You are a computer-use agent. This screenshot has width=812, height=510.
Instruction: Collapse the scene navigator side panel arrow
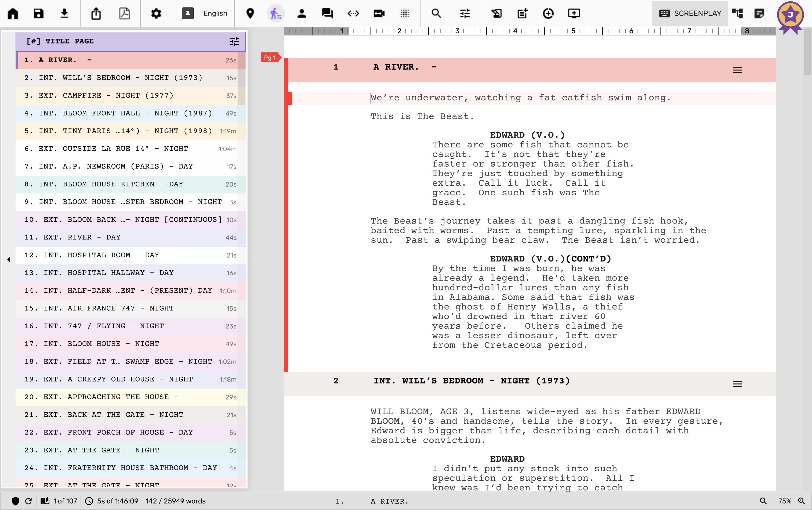coord(9,259)
